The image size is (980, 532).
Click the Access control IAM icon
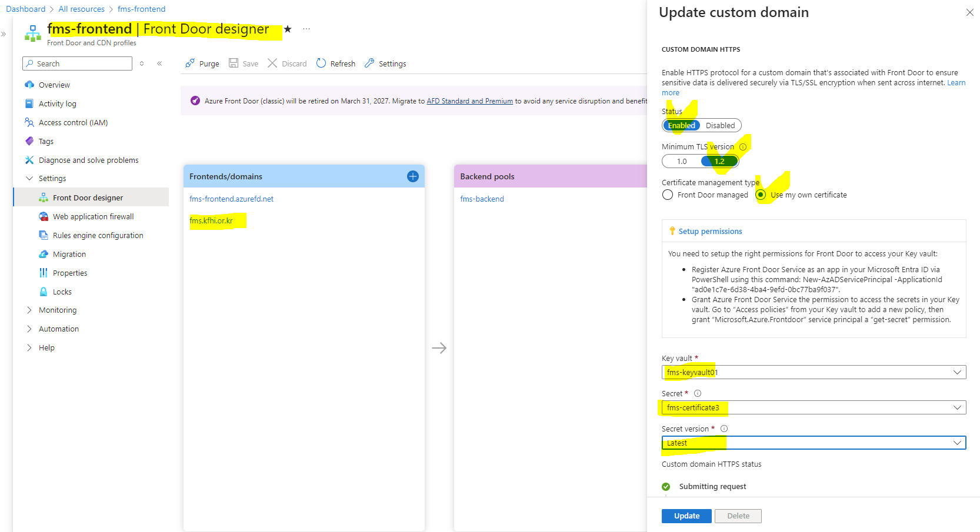coord(29,122)
